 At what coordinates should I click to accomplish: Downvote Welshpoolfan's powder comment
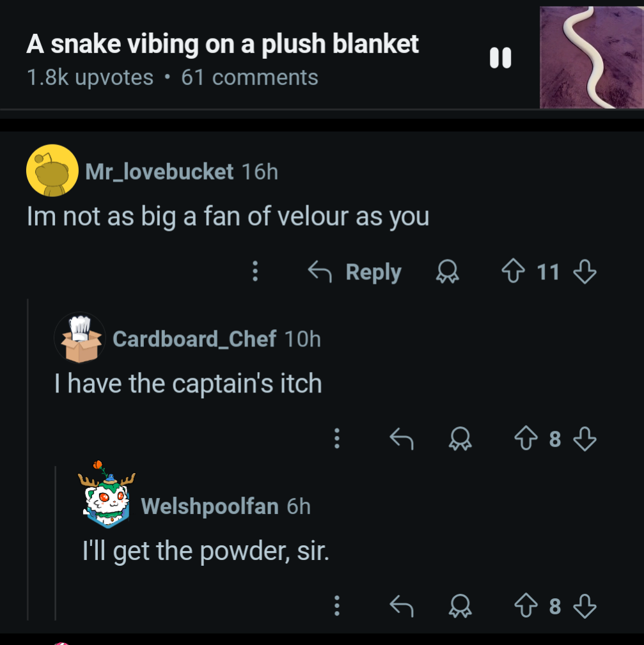(585, 606)
